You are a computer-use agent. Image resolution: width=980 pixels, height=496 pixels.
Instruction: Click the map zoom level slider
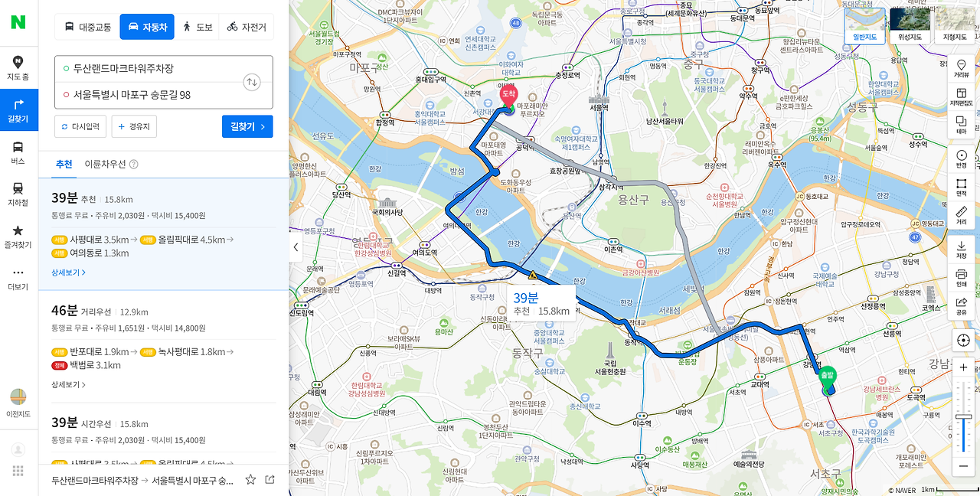coord(963,417)
